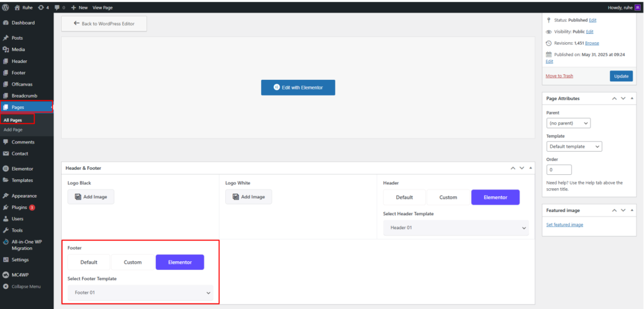The image size is (644, 309).
Task: Move Featured image panel up
Action: pyautogui.click(x=614, y=210)
